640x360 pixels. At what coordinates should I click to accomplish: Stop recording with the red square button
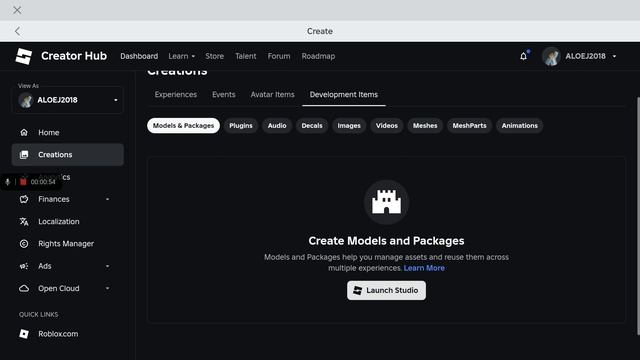pyautogui.click(x=23, y=182)
